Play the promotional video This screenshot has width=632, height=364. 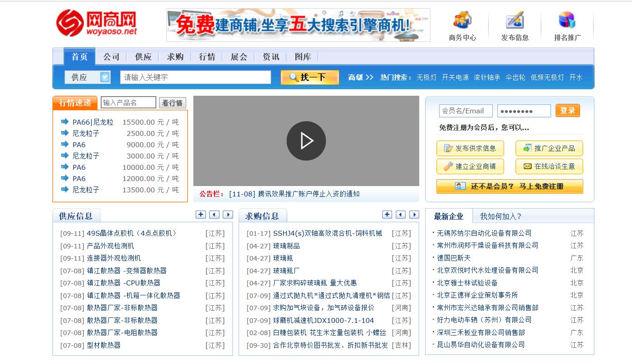(x=306, y=141)
